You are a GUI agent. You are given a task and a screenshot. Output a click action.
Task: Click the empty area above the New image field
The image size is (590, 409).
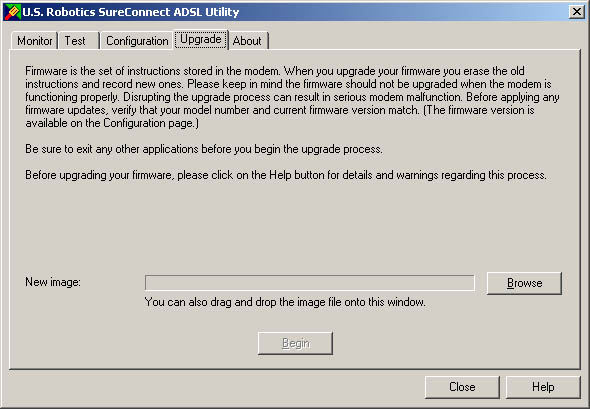(293, 226)
